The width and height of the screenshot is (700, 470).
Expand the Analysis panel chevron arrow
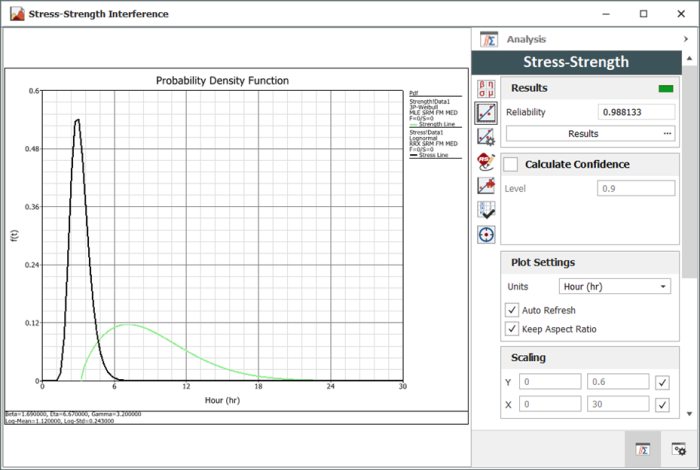point(685,40)
